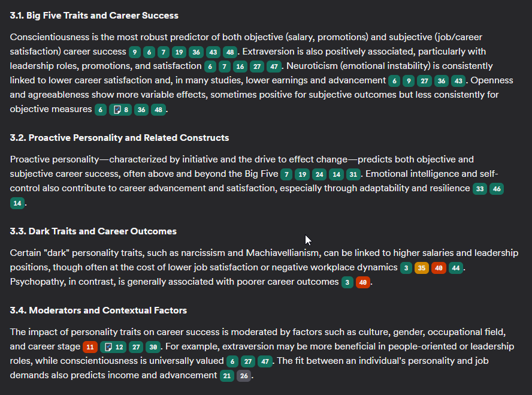Click the '3.1. Big Five Traits and Career Success' heading
532x395 pixels.
94,16
